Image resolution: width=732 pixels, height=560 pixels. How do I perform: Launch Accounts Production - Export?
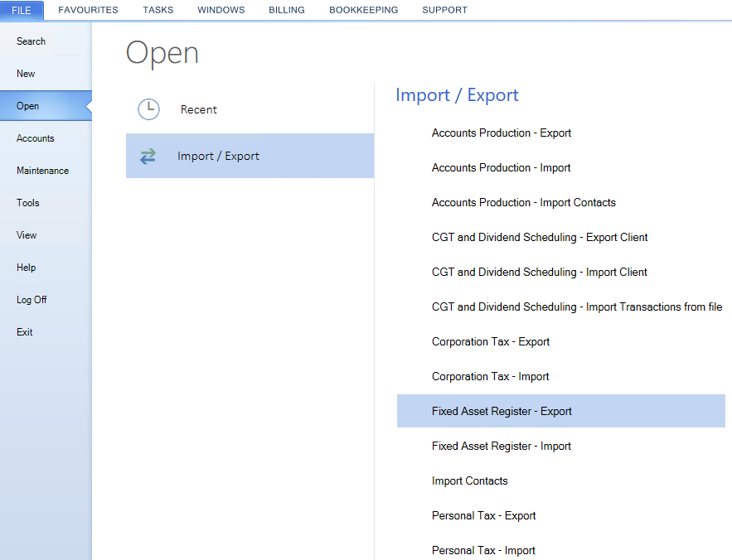point(560,133)
